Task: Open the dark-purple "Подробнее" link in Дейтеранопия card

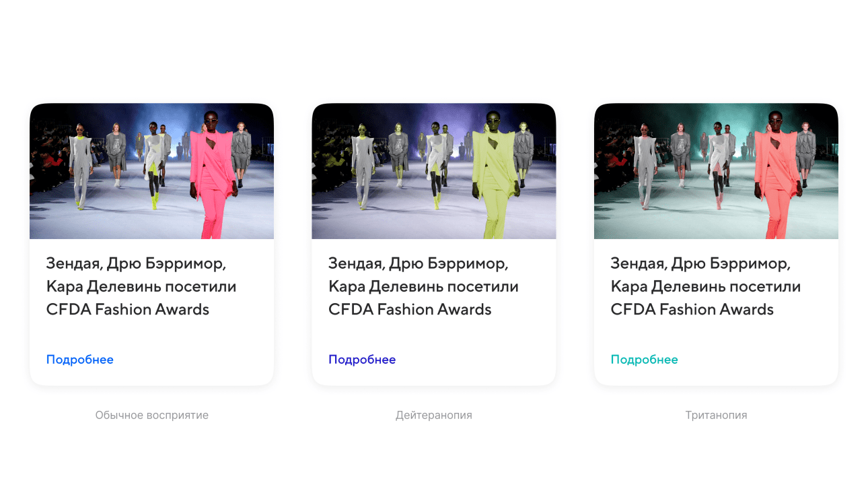Action: click(362, 360)
